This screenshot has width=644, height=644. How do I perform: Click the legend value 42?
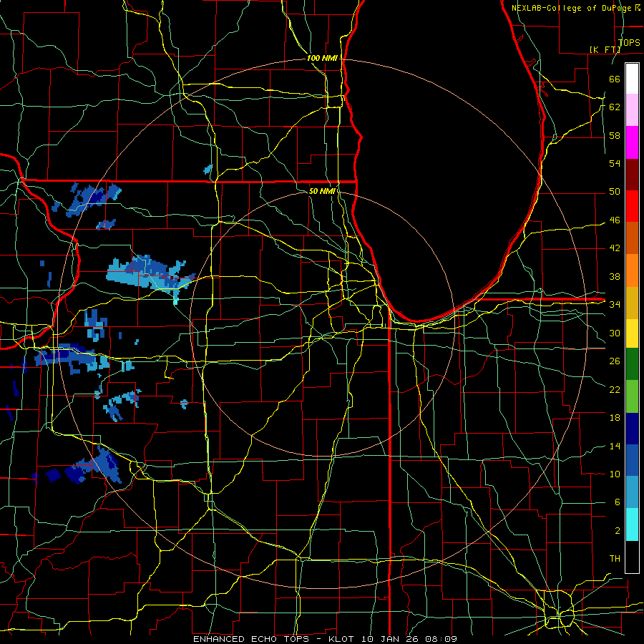tap(615, 248)
